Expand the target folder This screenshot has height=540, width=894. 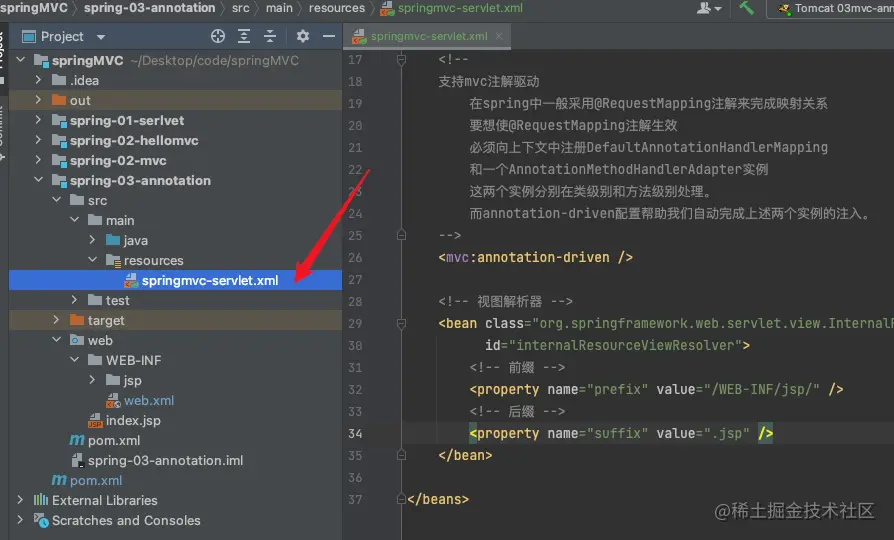click(x=56, y=320)
